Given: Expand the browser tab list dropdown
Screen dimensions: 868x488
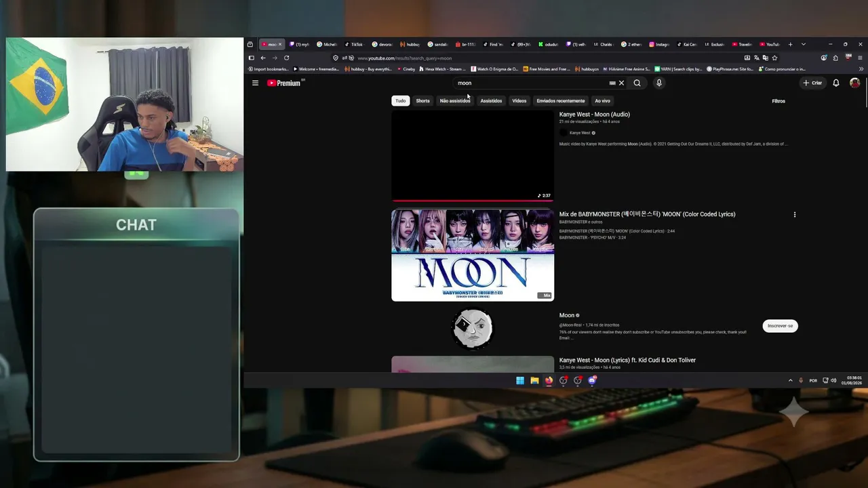Looking at the screenshot, I should (804, 44).
